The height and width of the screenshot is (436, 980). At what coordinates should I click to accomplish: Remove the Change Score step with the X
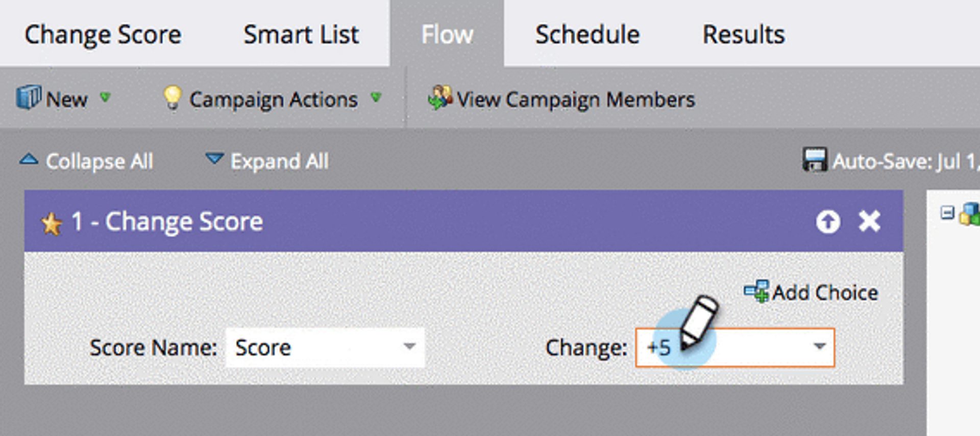tap(869, 221)
